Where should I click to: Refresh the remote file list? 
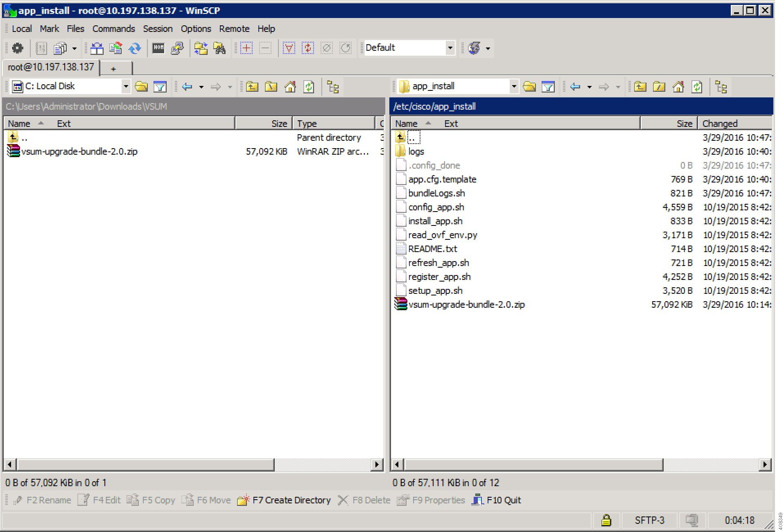[697, 86]
